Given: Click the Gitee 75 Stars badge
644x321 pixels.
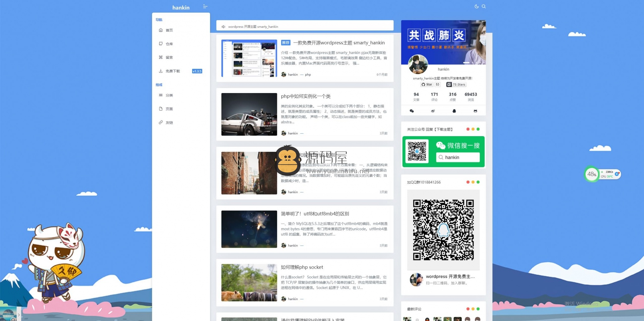Looking at the screenshot, I should [x=456, y=85].
